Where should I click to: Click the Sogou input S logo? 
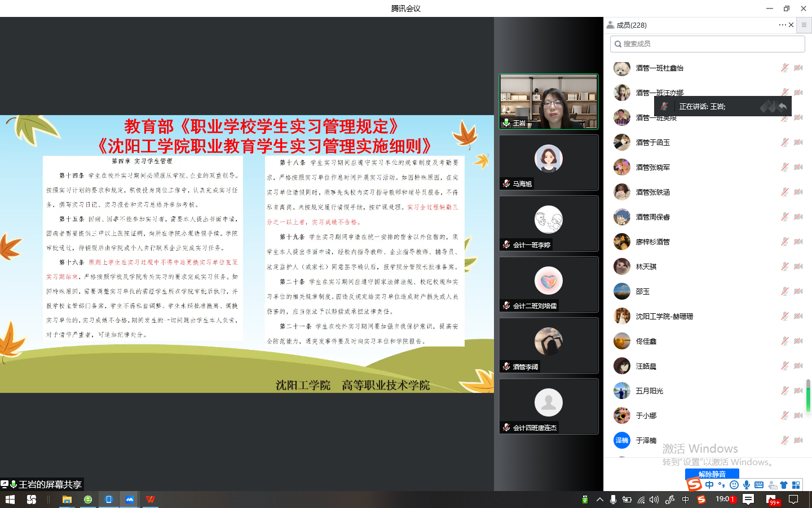click(x=694, y=485)
